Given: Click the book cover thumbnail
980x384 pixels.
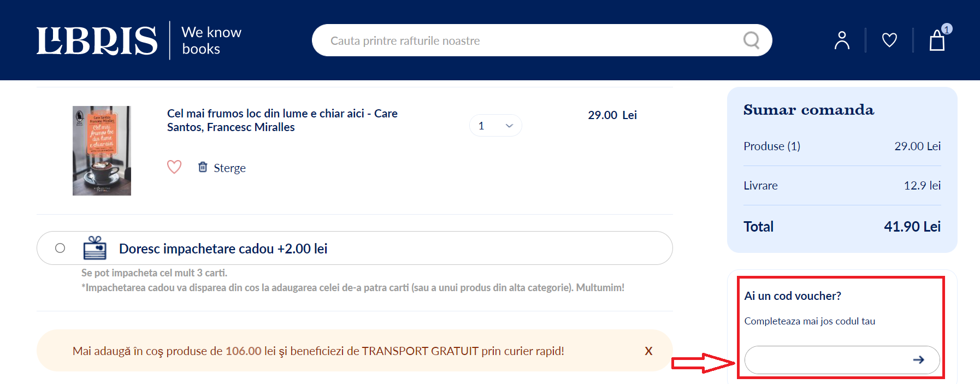Looking at the screenshot, I should coord(102,151).
